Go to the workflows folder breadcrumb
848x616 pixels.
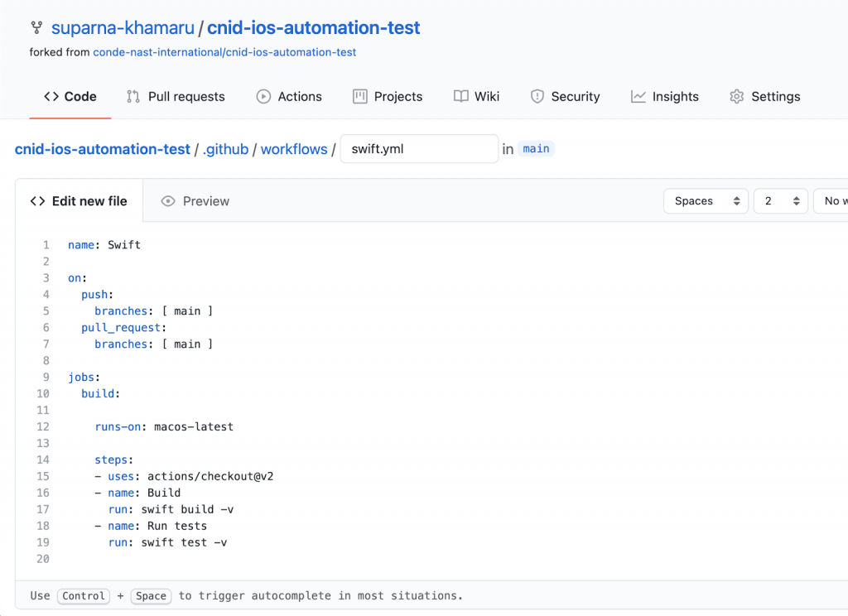294,150
